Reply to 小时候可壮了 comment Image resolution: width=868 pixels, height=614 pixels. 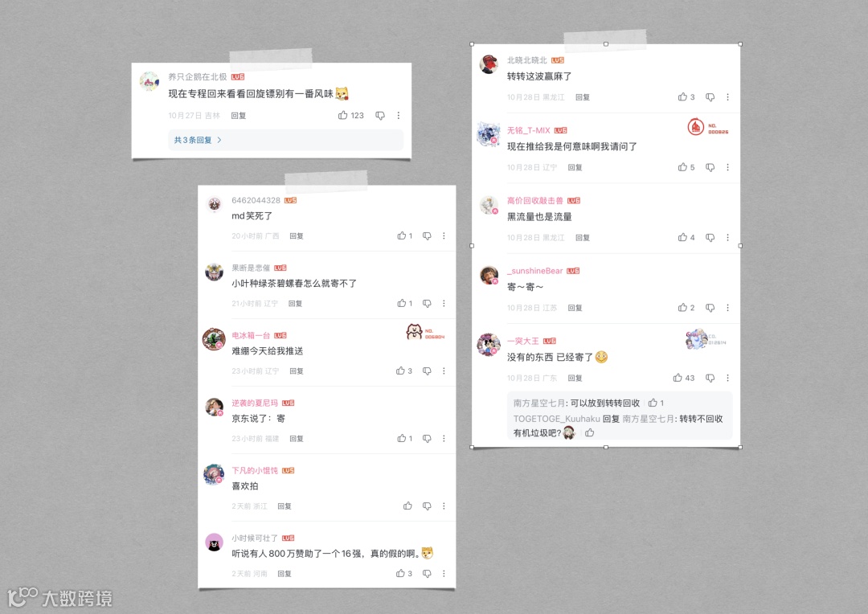(x=284, y=574)
